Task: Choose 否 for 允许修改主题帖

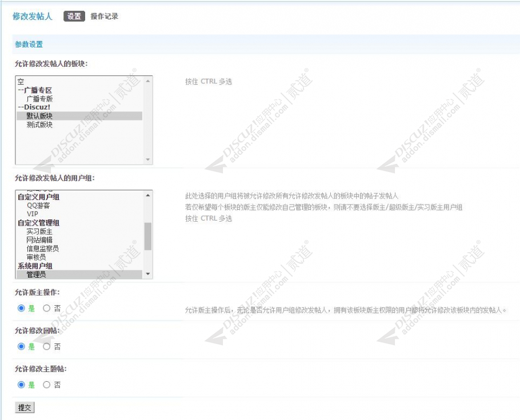Action: coord(47,385)
